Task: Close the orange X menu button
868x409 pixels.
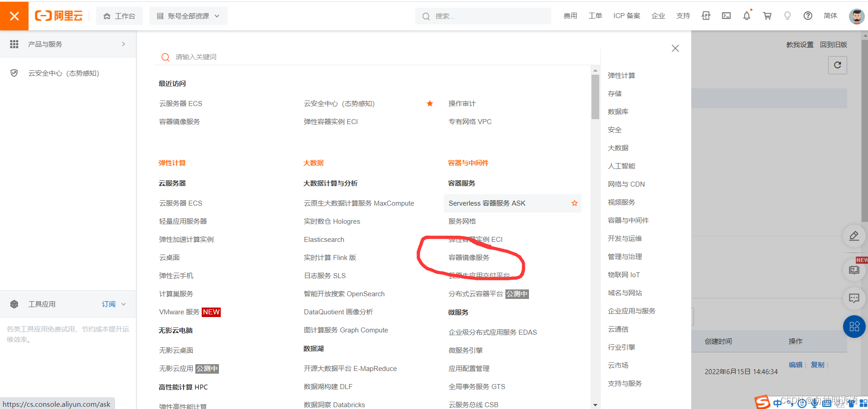Action: tap(14, 16)
